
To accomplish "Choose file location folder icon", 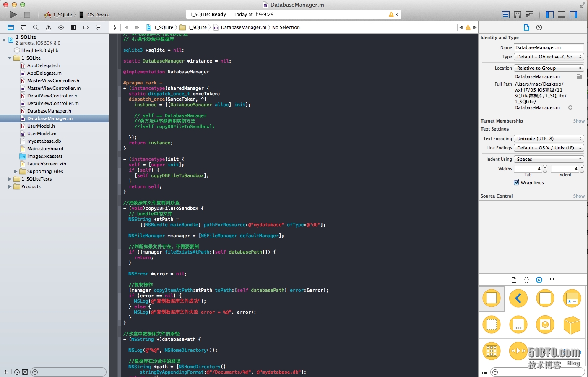I will pos(579,76).
